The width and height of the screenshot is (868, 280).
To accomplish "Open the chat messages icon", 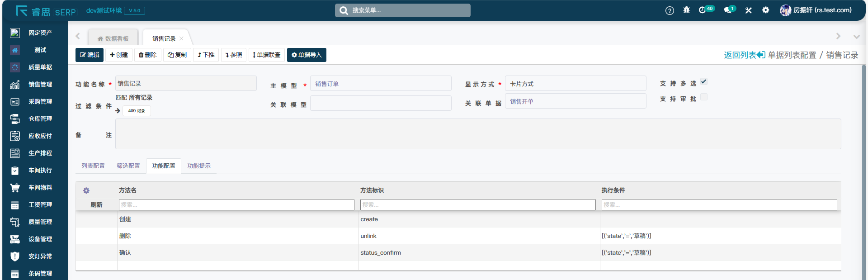I will 727,10.
